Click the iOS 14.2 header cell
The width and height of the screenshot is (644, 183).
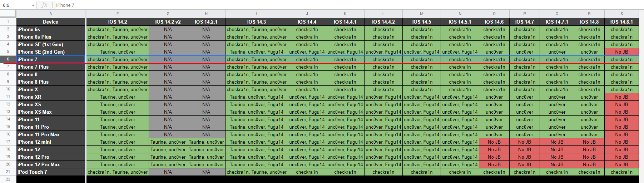[118, 22]
